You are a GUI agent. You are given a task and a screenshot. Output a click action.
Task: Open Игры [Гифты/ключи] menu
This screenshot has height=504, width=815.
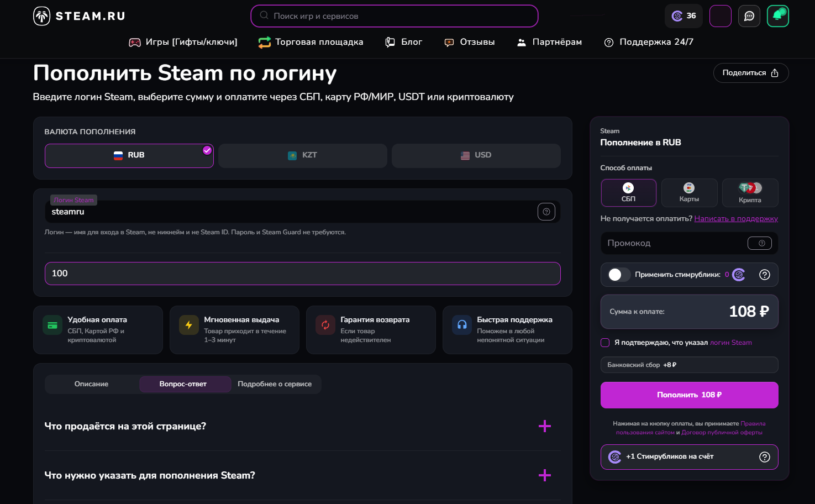pos(183,42)
